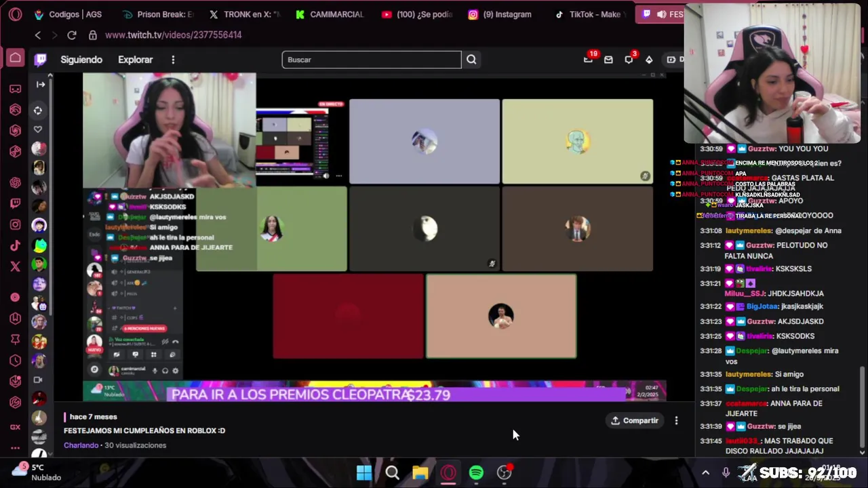
Task: Switch to Codigos | AGS tab
Action: coord(68,14)
